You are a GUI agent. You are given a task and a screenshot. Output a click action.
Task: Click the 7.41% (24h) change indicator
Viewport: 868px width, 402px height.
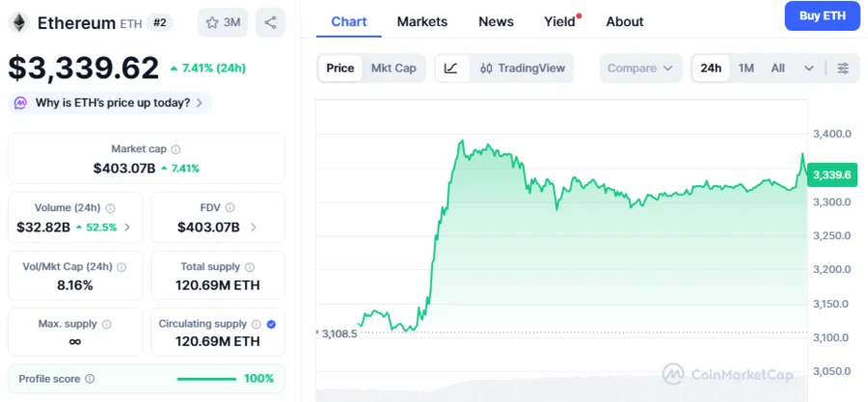click(x=208, y=68)
